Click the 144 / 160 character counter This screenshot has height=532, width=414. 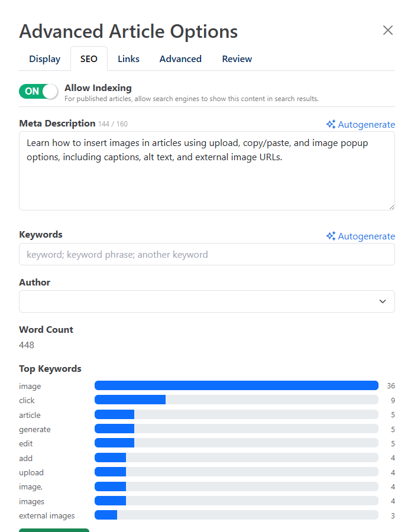[113, 124]
